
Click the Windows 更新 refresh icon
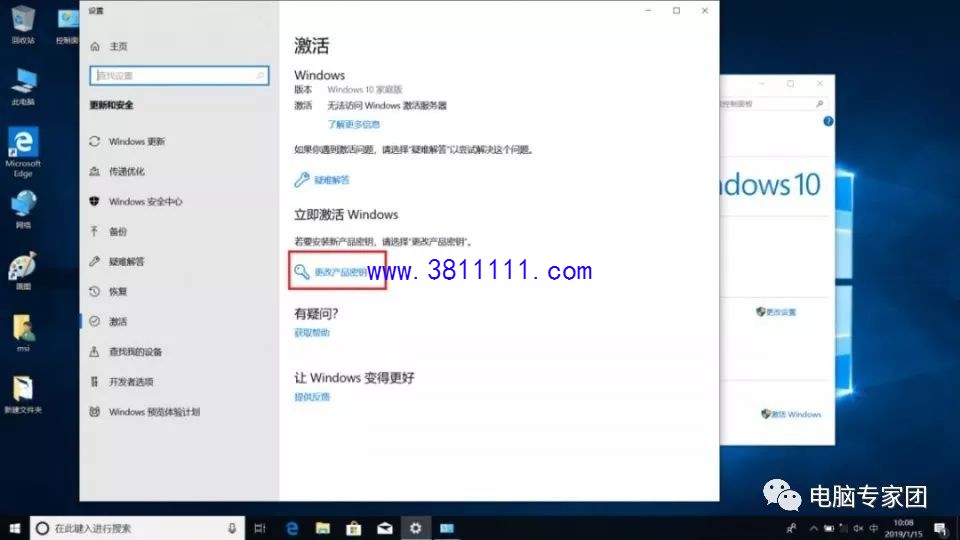coord(94,141)
